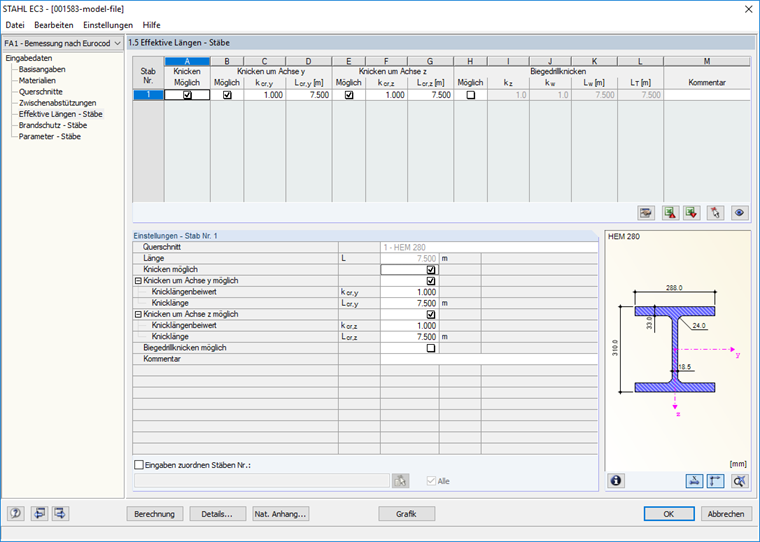Click the OK button
The image size is (760, 542).
coord(669,514)
